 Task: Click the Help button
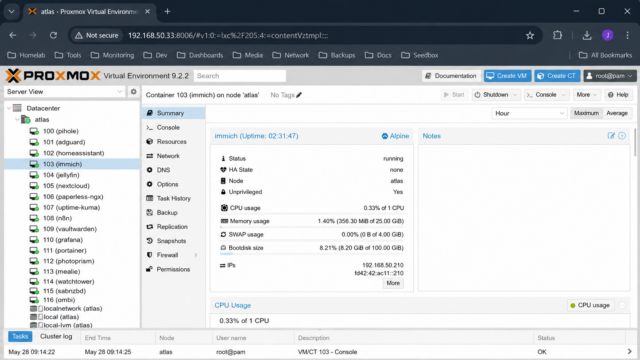coord(618,95)
